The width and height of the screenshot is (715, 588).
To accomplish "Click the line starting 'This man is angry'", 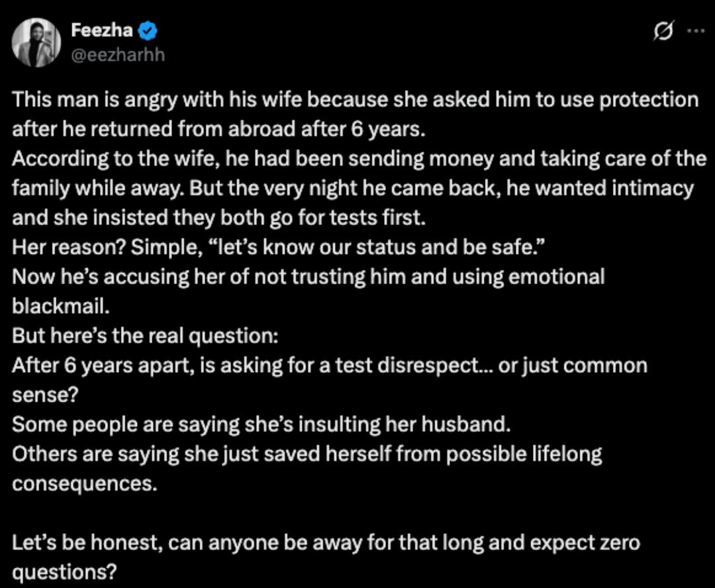I will [355, 100].
